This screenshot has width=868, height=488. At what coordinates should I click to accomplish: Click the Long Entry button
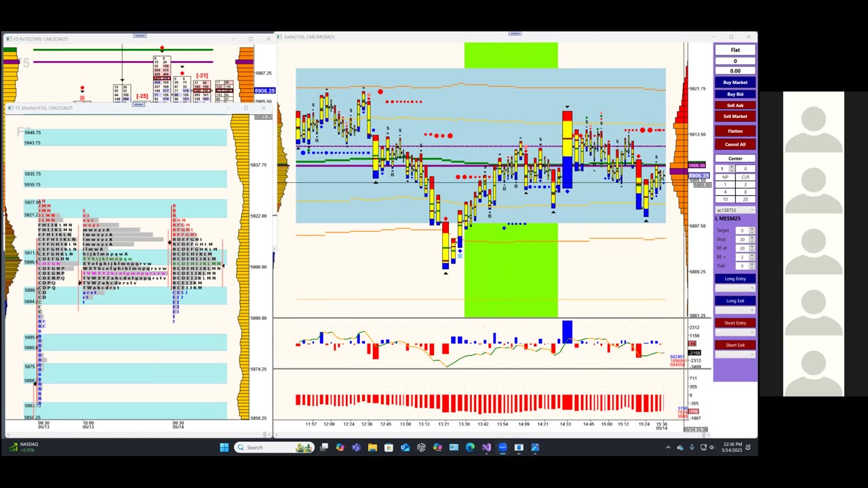[735, 279]
